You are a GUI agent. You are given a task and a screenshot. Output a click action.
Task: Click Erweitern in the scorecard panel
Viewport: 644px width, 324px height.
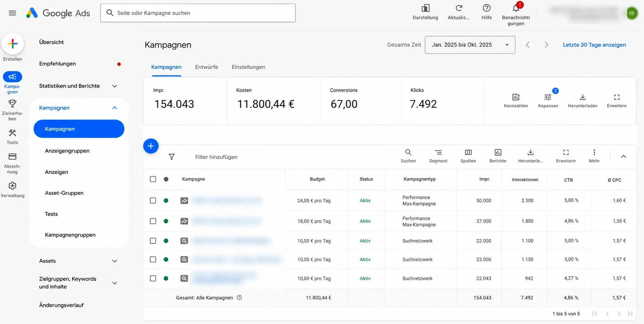[617, 97]
